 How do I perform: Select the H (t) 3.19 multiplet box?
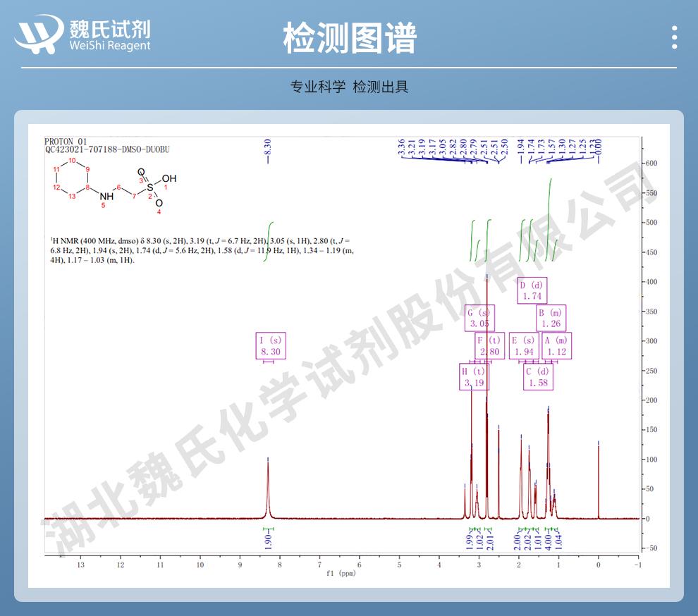click(474, 377)
